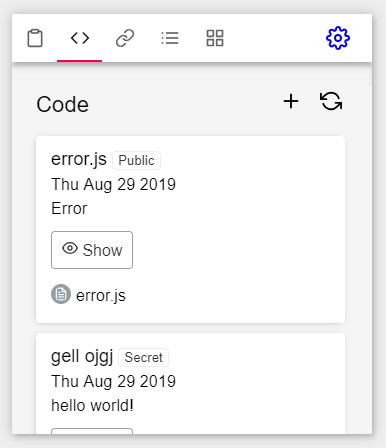Select the gell ojgj snippet title

82,357
